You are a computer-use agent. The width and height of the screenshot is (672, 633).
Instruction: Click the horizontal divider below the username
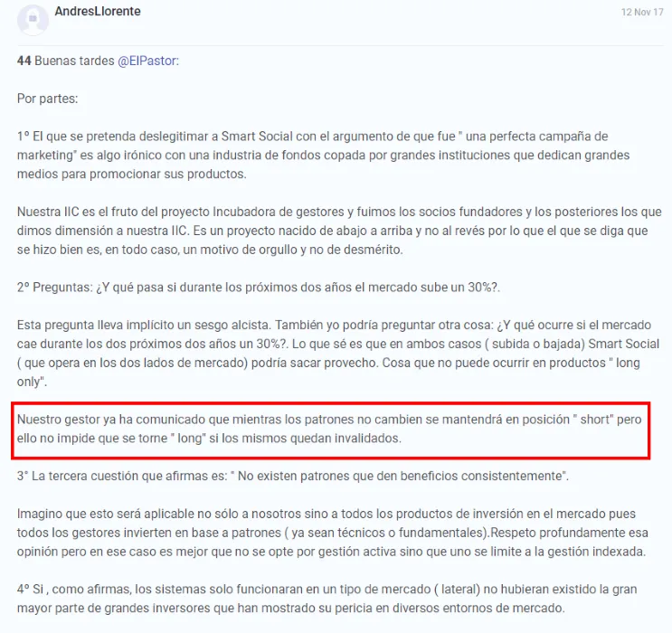(340, 45)
